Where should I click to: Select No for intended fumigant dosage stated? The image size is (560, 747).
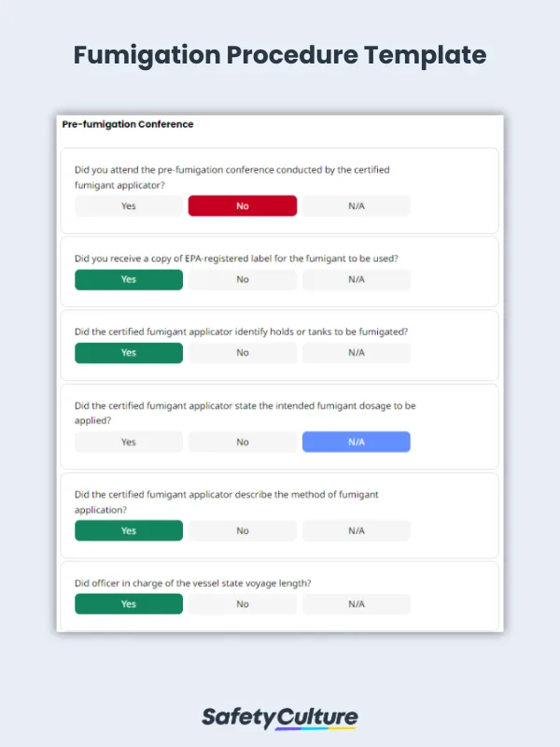pos(242,441)
